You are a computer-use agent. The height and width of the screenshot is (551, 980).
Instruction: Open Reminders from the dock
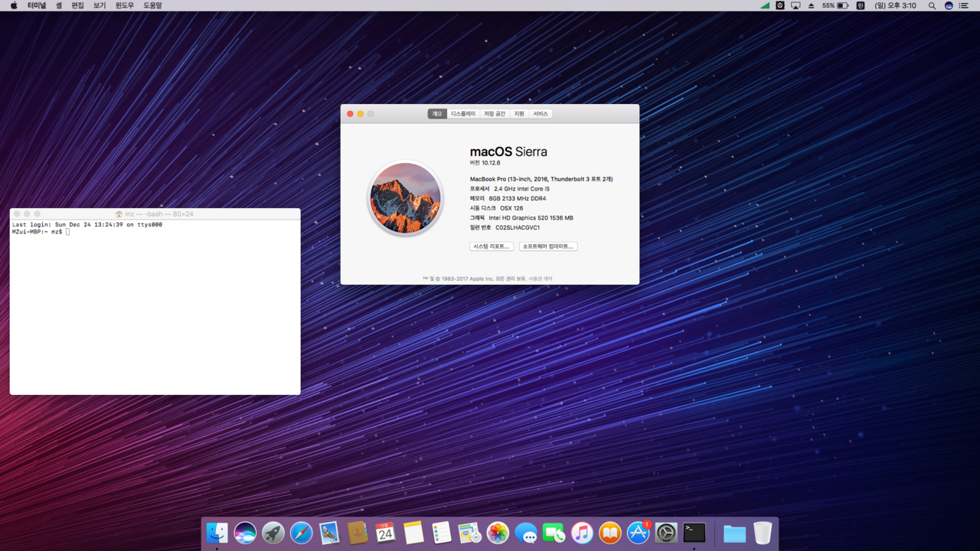(442, 533)
